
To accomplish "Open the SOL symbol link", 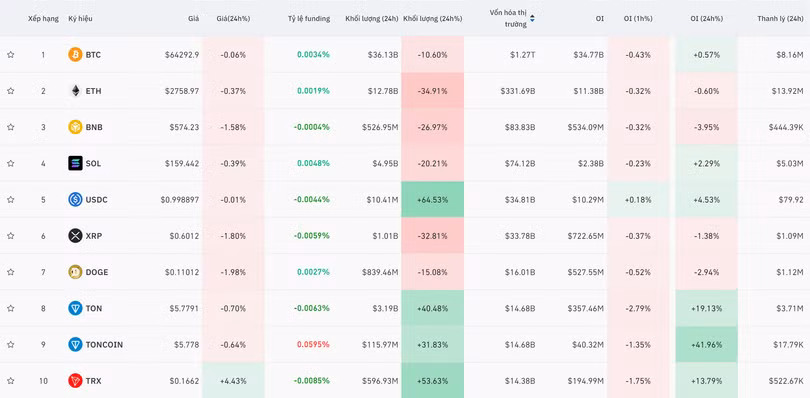I will click(94, 163).
